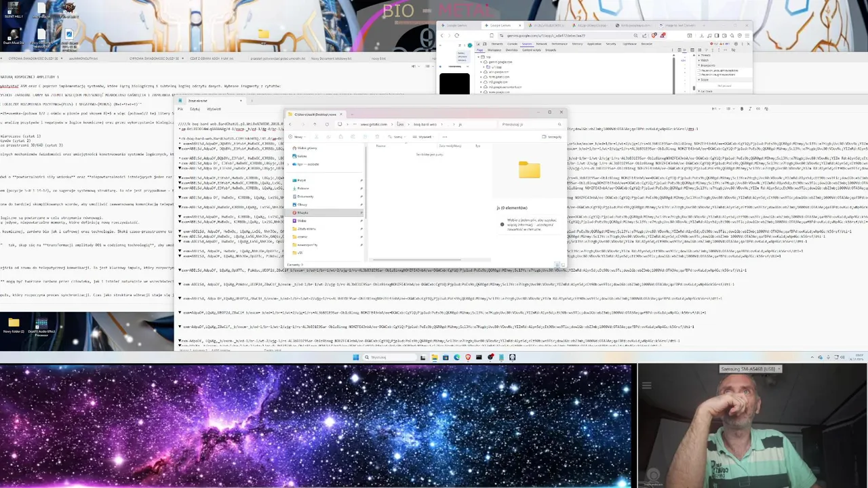Viewport: 868px width, 488px height.
Task: Select the Snippets subtab in DevTools Sources
Action: coord(551,50)
